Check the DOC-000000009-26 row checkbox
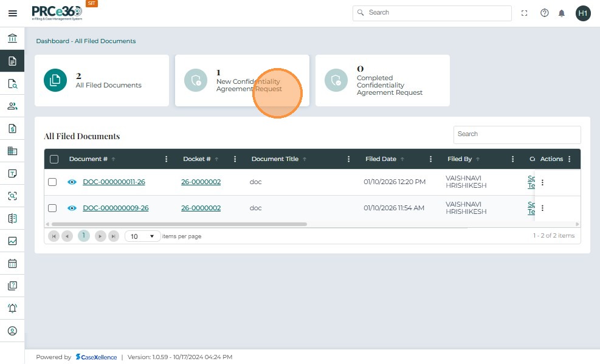 coord(52,208)
